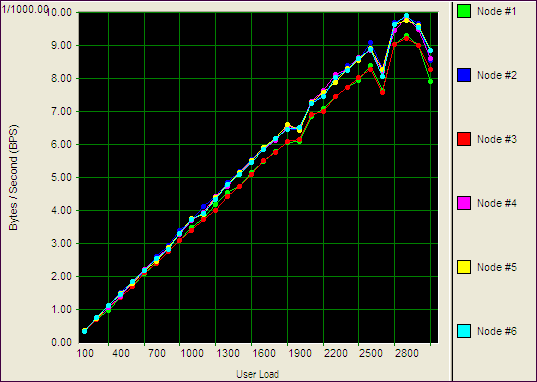Click the final green Node #1 data point
The height and width of the screenshot is (382, 537).
click(430, 82)
